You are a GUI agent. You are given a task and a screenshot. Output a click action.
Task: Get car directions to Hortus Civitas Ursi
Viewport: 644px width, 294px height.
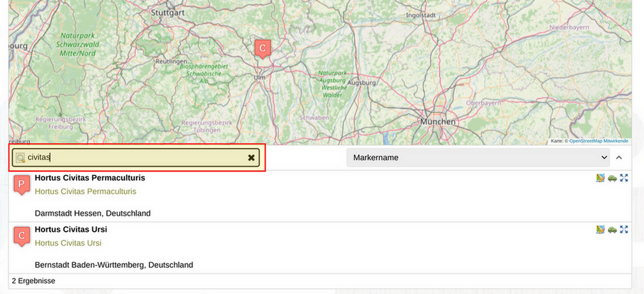coord(612,229)
